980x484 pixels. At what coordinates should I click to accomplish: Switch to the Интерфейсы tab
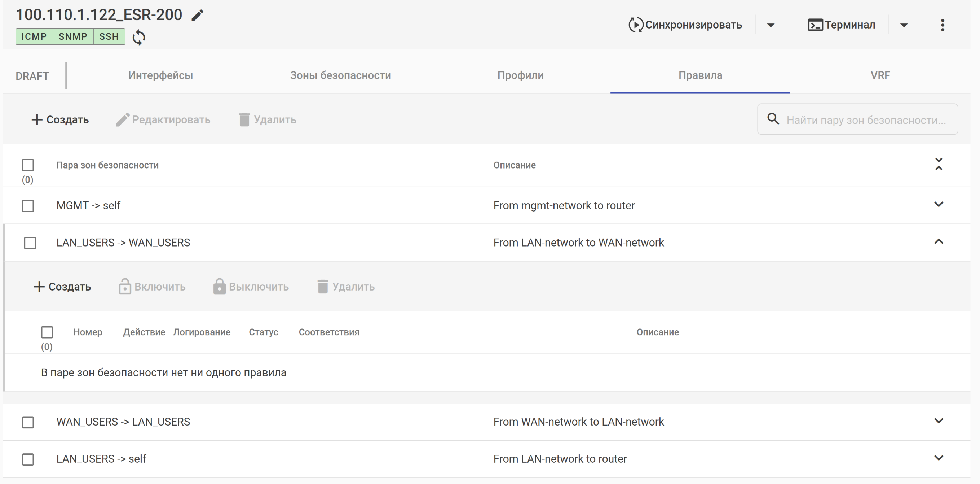click(160, 75)
